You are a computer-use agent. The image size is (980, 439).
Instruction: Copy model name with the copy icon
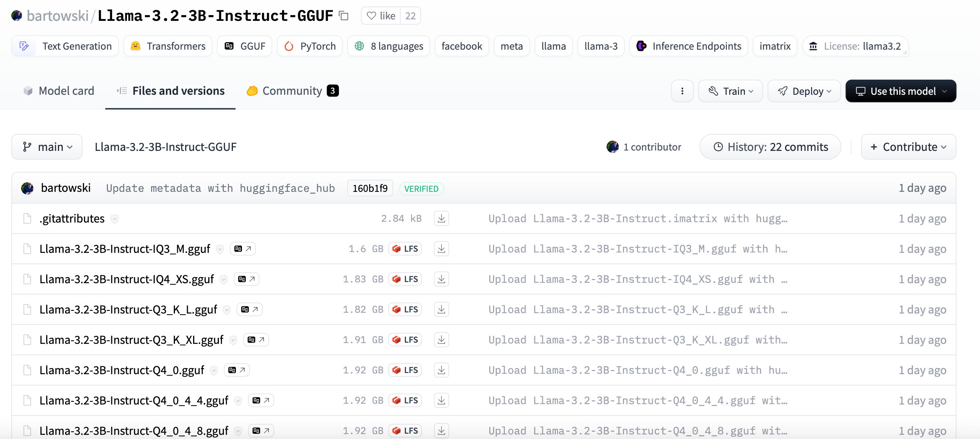[x=344, y=16]
